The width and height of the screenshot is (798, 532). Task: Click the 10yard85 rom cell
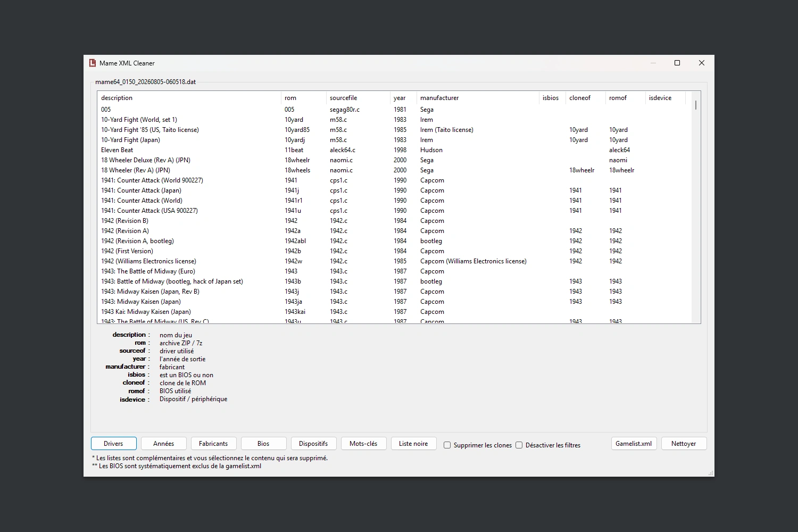[297, 130]
